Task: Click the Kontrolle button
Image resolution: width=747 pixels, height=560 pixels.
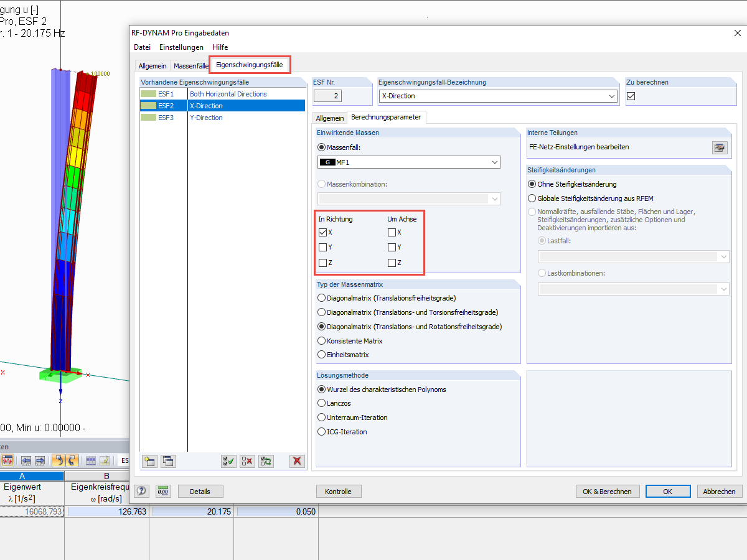Action: pos(338,492)
